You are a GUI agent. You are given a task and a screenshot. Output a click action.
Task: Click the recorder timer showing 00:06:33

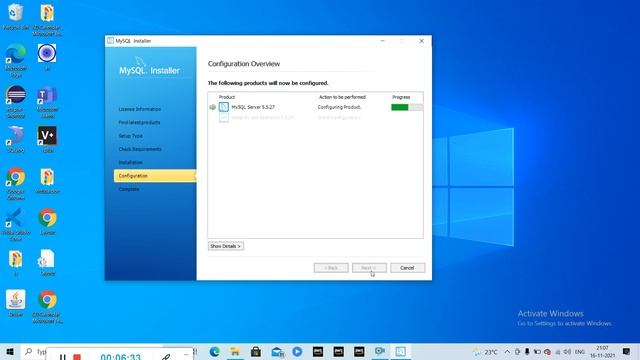[120, 357]
